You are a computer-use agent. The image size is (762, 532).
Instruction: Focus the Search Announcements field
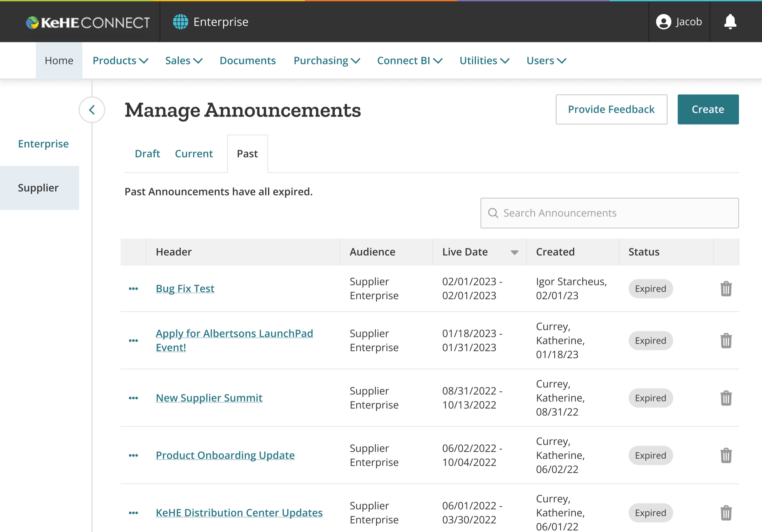(x=609, y=213)
